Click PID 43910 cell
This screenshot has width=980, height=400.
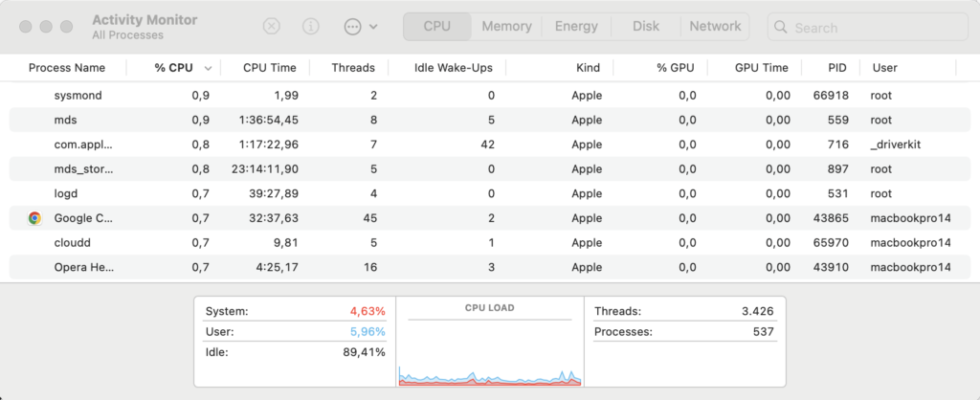coord(831,268)
